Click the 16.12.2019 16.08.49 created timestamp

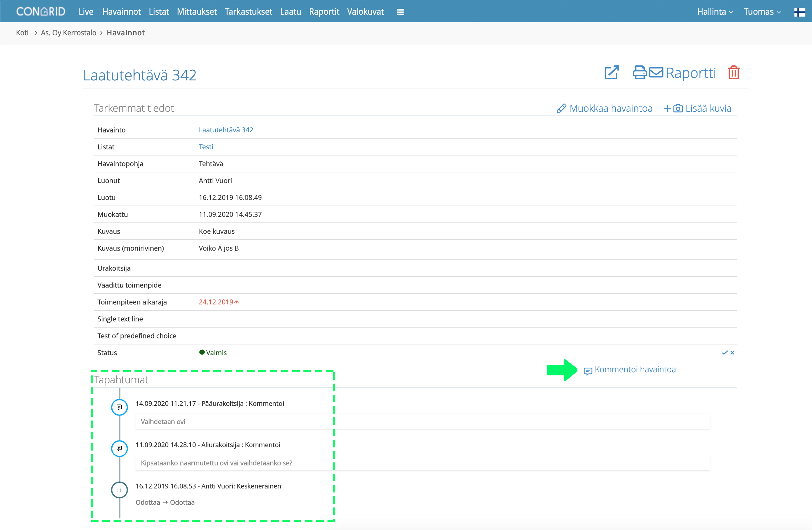230,198
